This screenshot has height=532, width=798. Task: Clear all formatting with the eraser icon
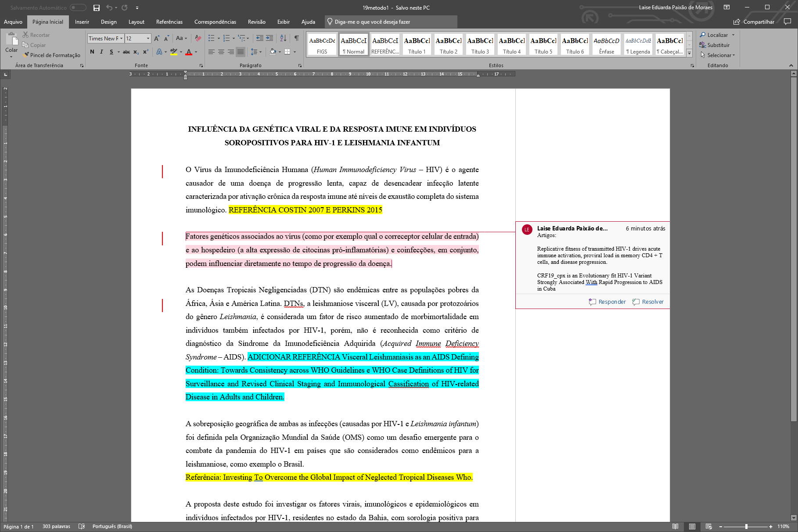click(x=198, y=39)
